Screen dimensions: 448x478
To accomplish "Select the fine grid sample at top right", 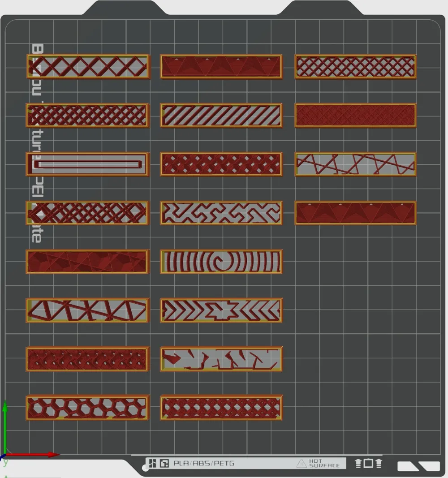I will click(355, 66).
